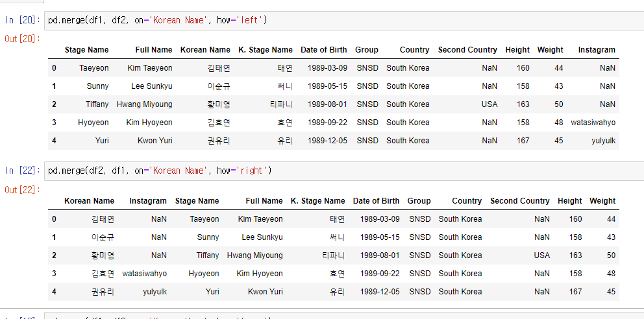Image resolution: width=644 pixels, height=319 pixels.
Task: Click 'Hwang Miyoung' cell in Out[20] table
Action: pyautogui.click(x=145, y=104)
